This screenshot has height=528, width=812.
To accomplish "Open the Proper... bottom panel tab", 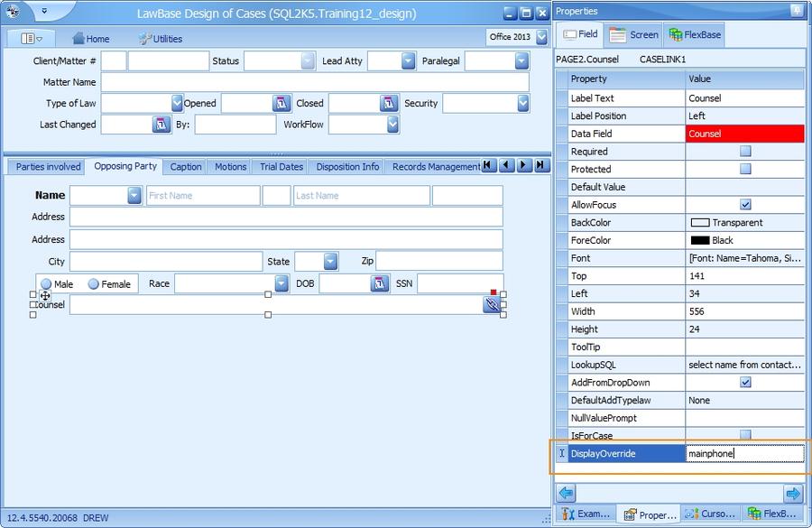I will [x=650, y=514].
